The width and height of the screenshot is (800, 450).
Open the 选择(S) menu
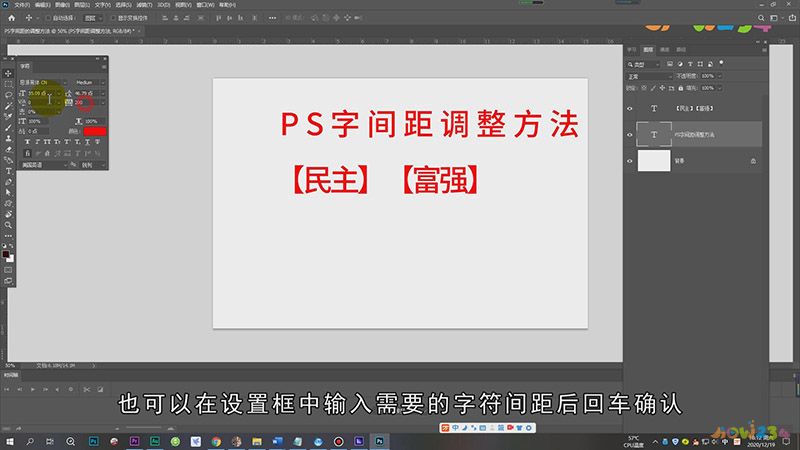[x=123, y=5]
